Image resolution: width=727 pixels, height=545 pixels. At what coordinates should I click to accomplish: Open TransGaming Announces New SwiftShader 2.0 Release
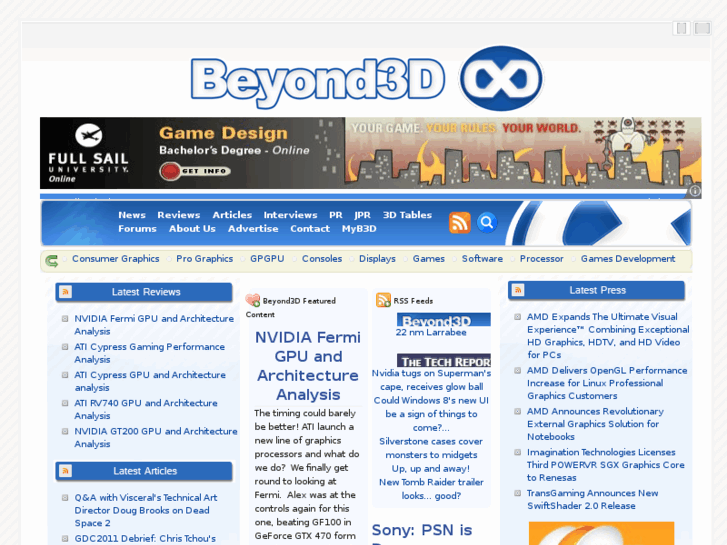[x=592, y=500]
